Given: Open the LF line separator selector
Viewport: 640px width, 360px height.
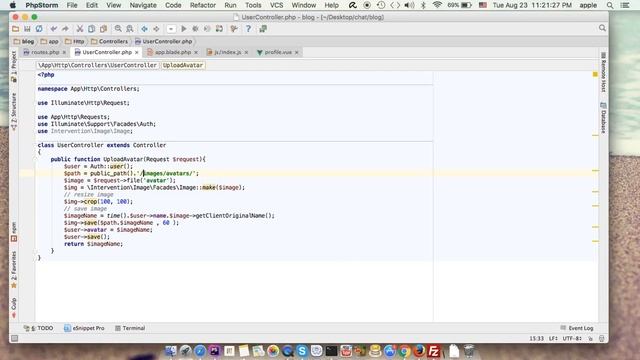Looking at the screenshot, I should tap(553, 338).
